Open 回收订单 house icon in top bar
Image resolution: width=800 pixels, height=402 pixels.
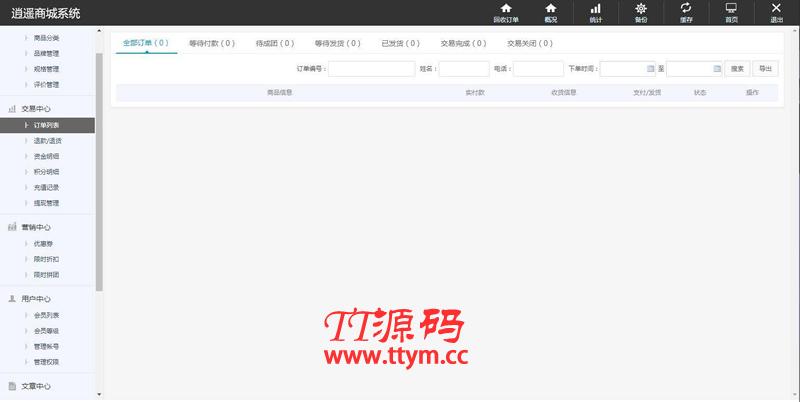coord(506,8)
